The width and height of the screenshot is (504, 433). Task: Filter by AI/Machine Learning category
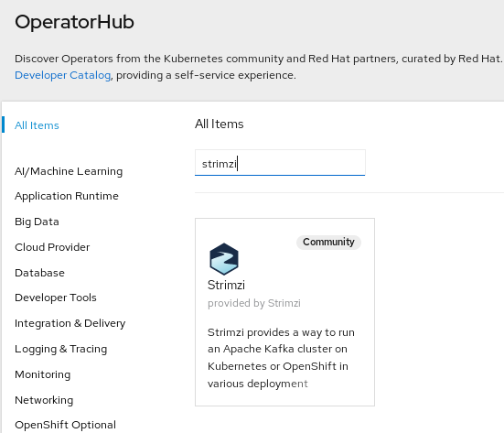pos(69,171)
